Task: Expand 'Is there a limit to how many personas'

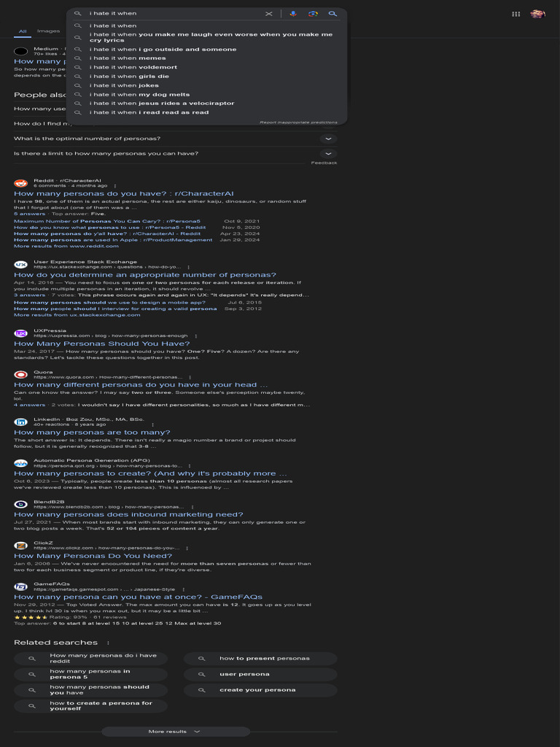Action: point(329,153)
